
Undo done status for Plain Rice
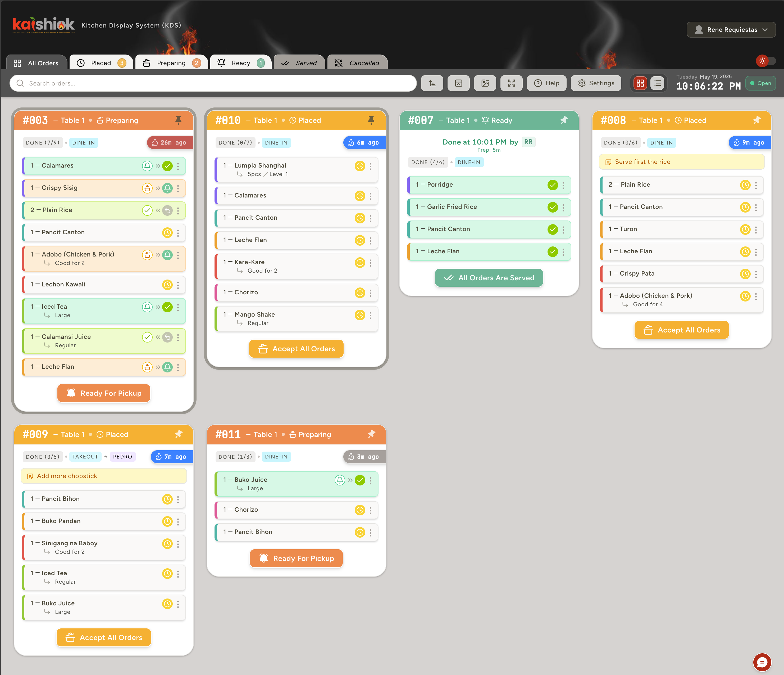pos(167,210)
